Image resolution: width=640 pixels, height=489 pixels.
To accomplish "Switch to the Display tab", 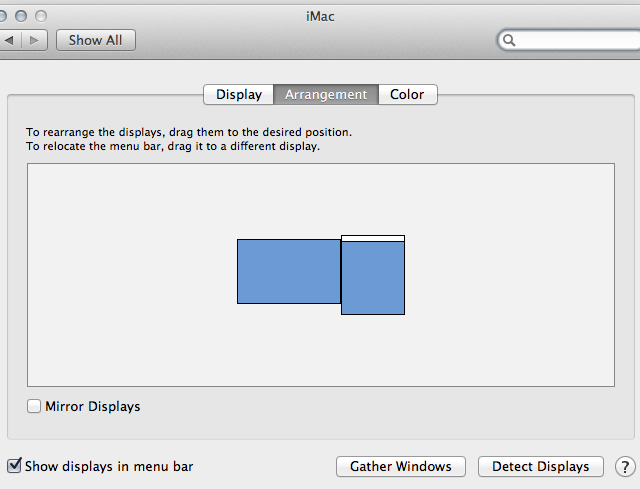I will (x=239, y=95).
